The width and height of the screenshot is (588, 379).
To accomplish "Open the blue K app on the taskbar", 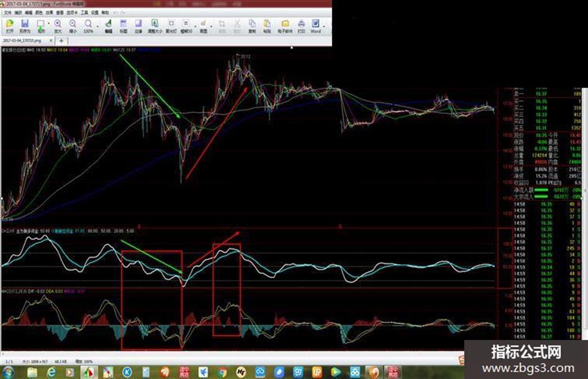I will pos(128,372).
